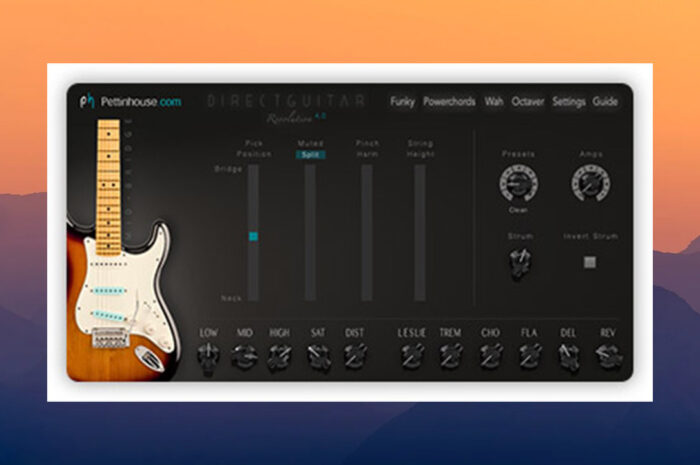Click the Amps rotary knob
The image size is (700, 465).
(x=591, y=183)
